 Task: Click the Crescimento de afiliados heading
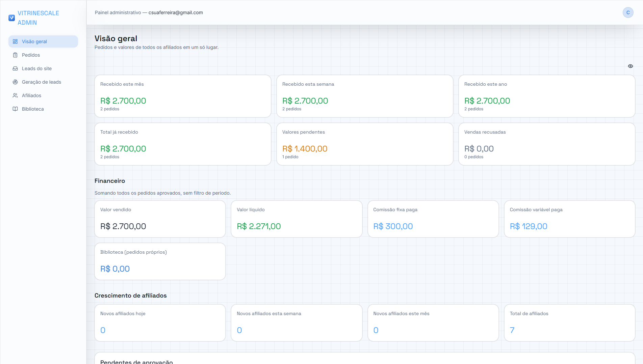[130, 296]
